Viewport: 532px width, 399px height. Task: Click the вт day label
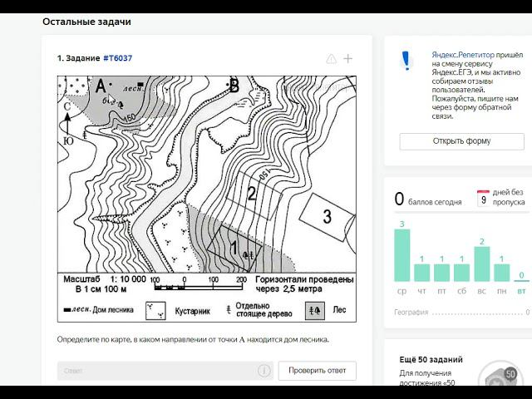pos(521,291)
